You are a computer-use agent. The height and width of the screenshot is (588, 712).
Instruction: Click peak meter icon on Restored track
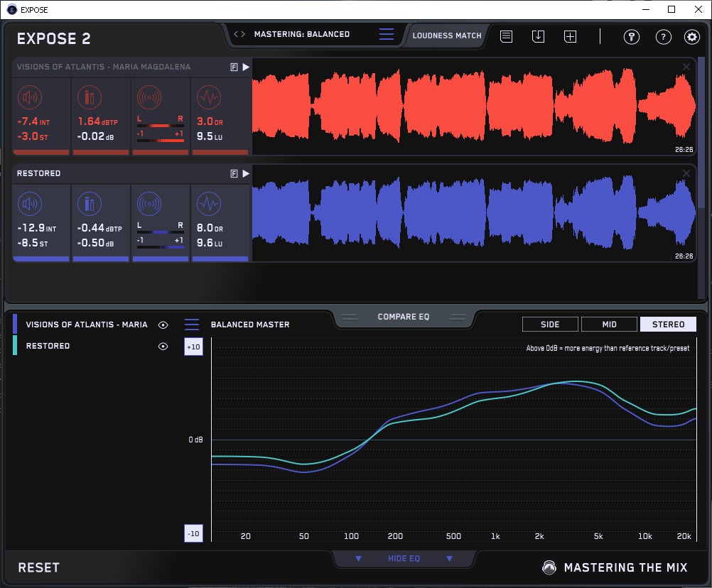90,204
